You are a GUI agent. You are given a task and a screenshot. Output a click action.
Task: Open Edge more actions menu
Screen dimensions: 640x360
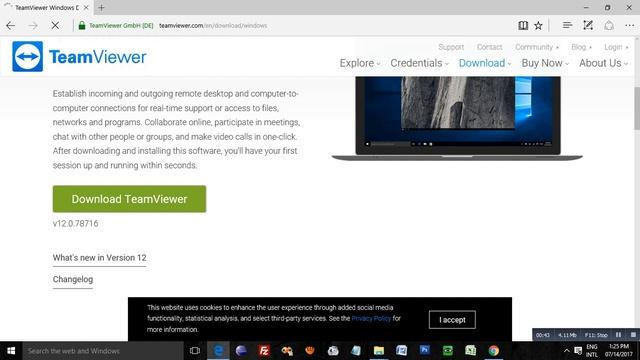click(x=629, y=25)
